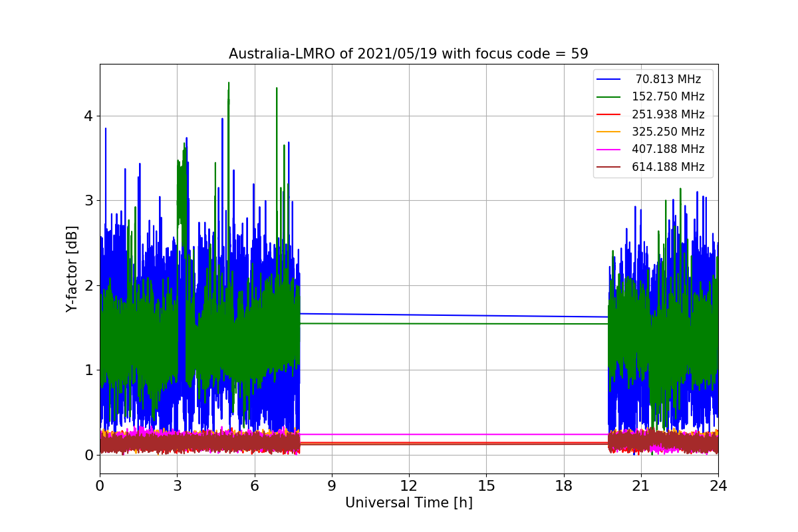
Task: Click x-axis tick label 9
Action: (332, 486)
